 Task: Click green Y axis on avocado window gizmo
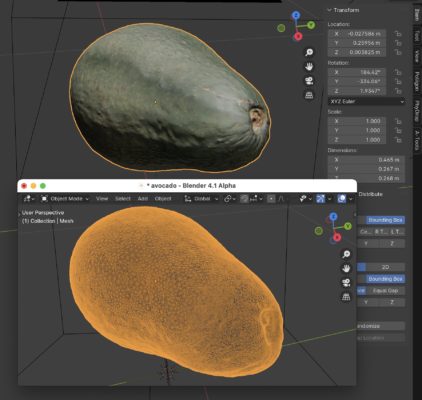(x=348, y=226)
